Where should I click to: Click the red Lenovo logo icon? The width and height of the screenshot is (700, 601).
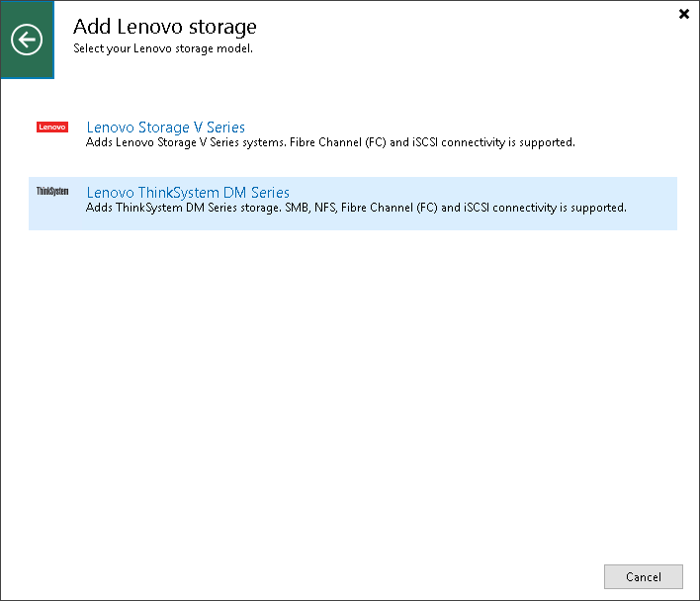tap(52, 128)
